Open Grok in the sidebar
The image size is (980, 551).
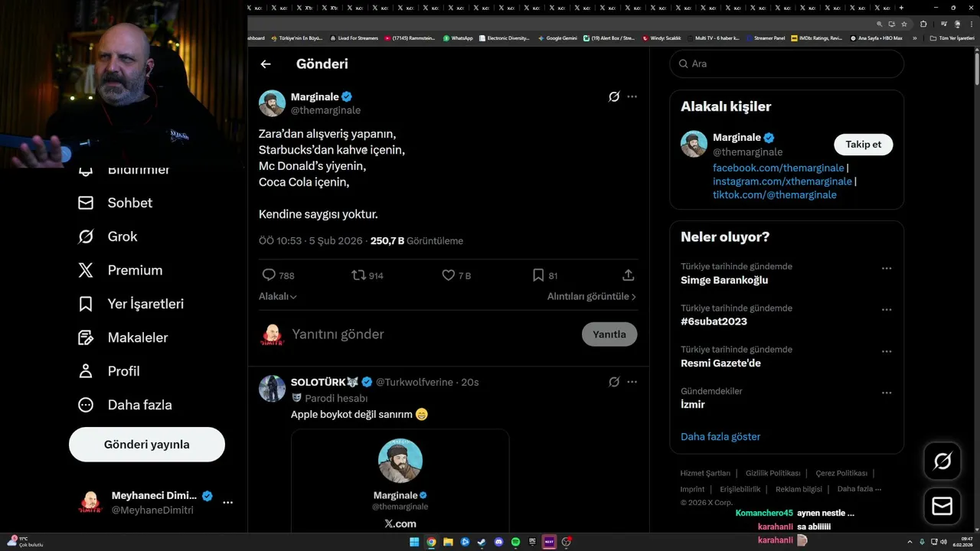coord(108,236)
